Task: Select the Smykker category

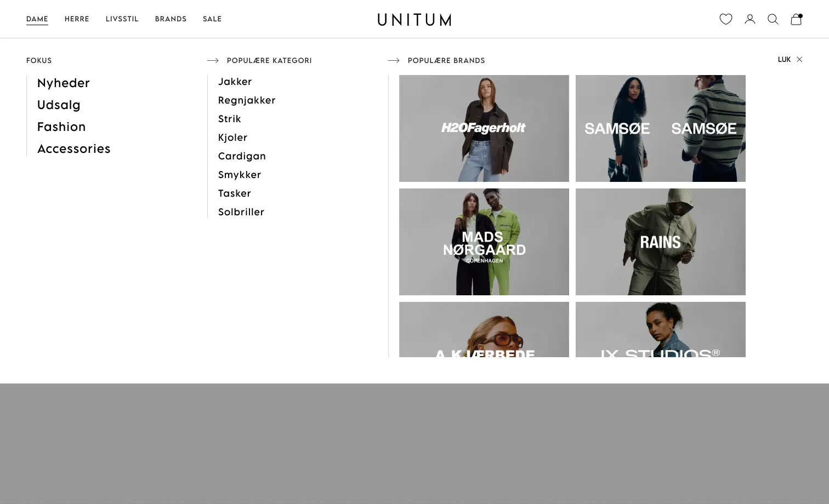Action: coord(240,175)
